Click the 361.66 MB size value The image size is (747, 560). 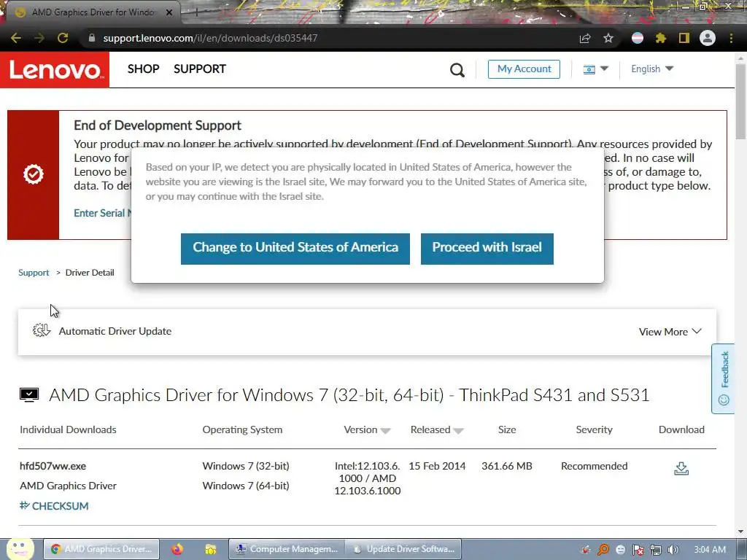507,466
